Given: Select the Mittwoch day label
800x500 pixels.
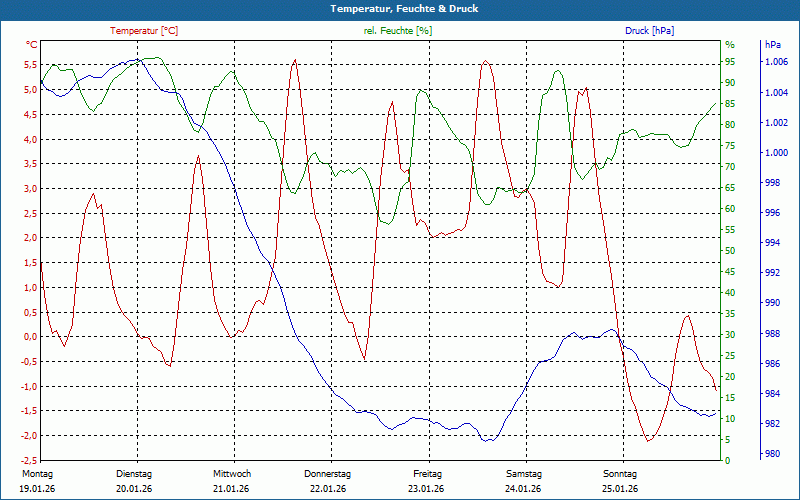Looking at the screenshot, I should (x=232, y=474).
